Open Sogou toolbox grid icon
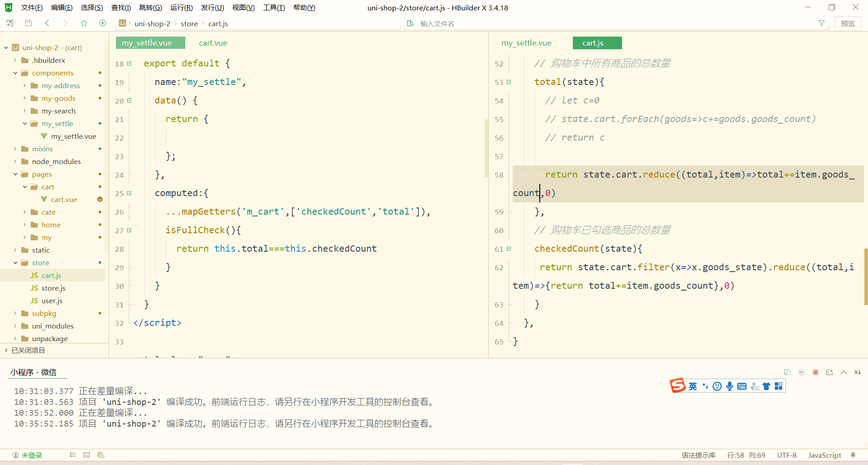 (x=778, y=386)
